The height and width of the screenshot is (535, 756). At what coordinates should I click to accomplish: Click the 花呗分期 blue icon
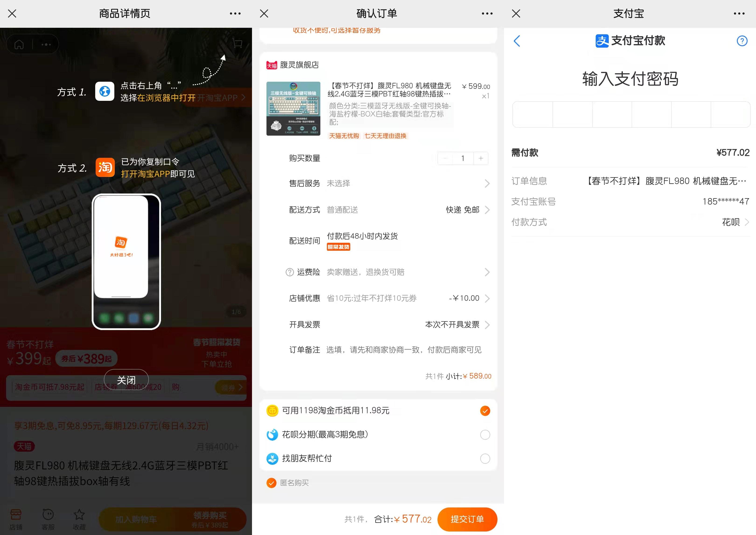click(272, 435)
